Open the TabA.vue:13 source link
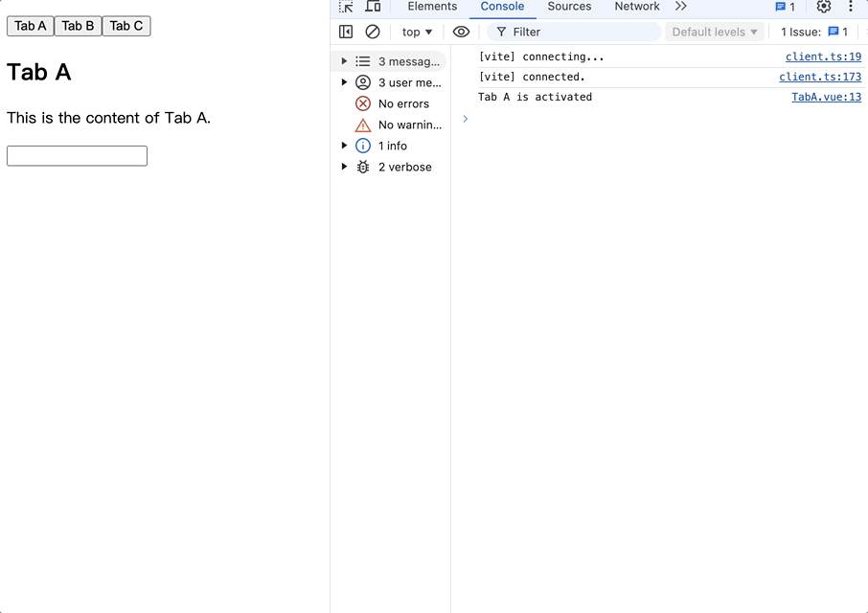This screenshot has height=613, width=868. click(826, 97)
